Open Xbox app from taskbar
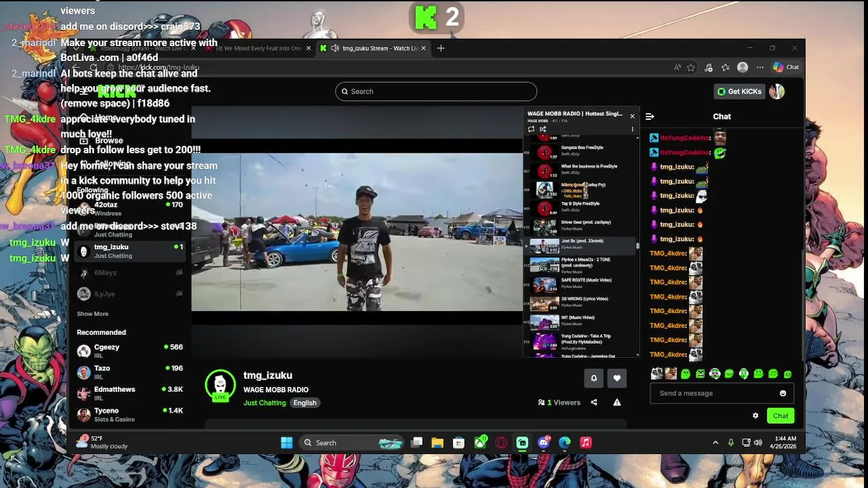 click(480, 443)
